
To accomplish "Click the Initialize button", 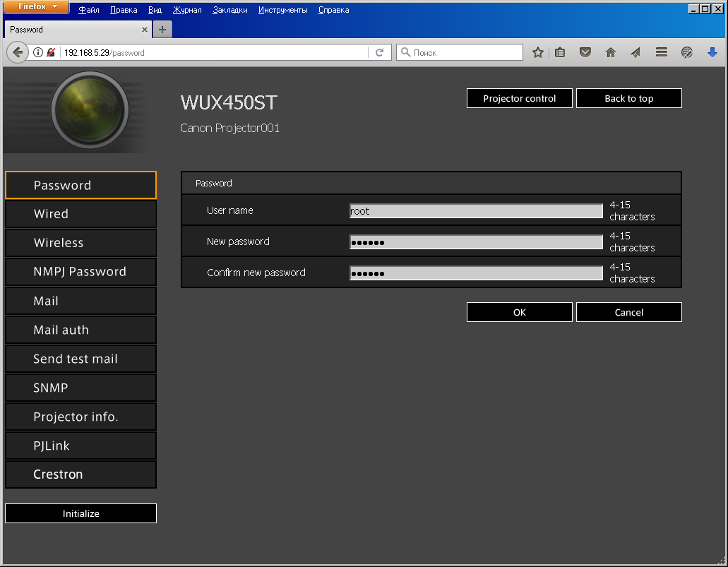I will pyautogui.click(x=80, y=513).
